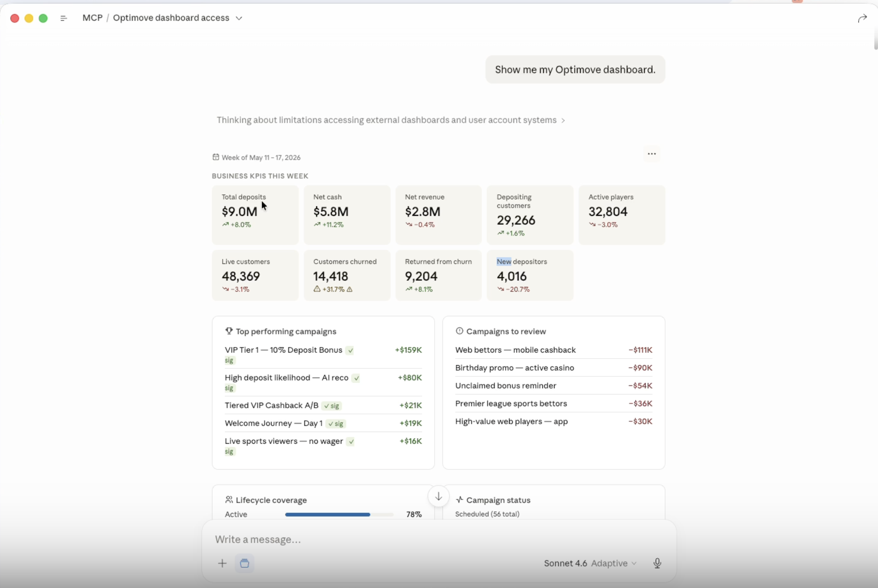Click the +$159K value
Viewport: 878px width, 588px height.
point(408,350)
